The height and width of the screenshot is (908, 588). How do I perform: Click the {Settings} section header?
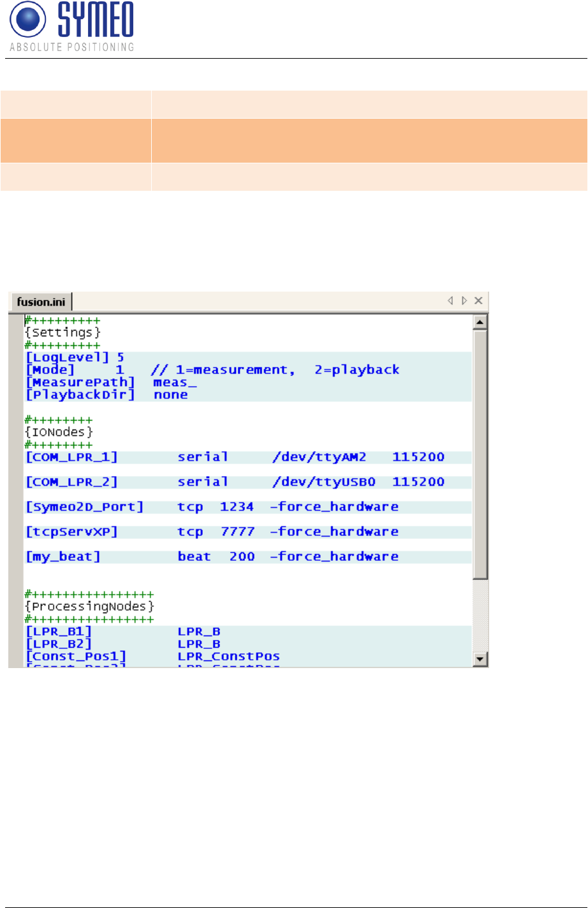tap(62, 332)
